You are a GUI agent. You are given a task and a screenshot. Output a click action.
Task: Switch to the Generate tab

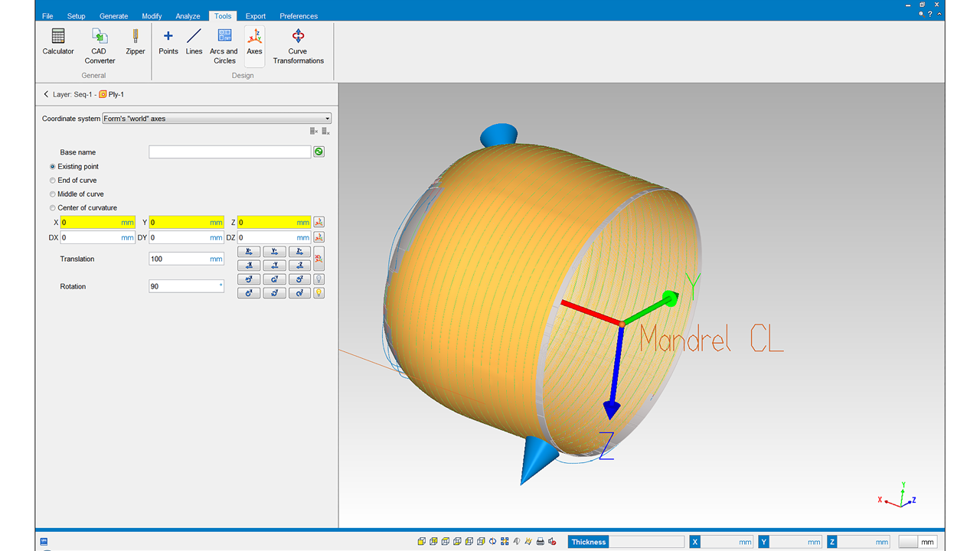113,16
